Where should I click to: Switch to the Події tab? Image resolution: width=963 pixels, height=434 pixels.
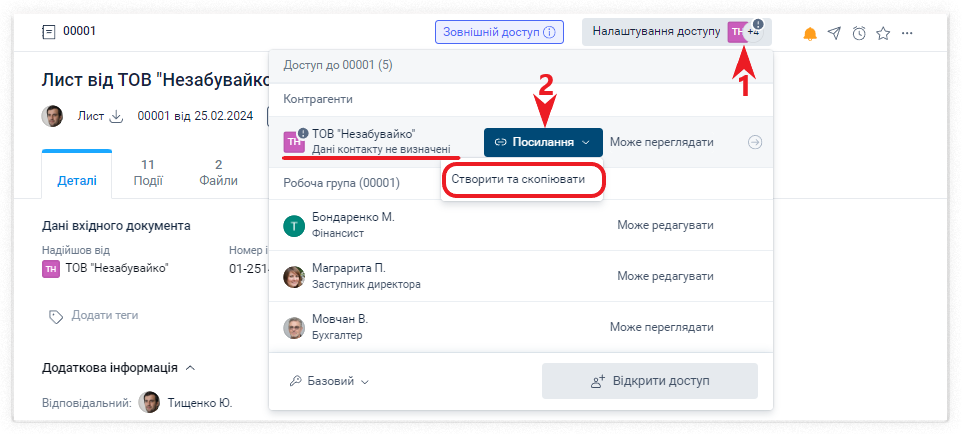click(x=147, y=172)
